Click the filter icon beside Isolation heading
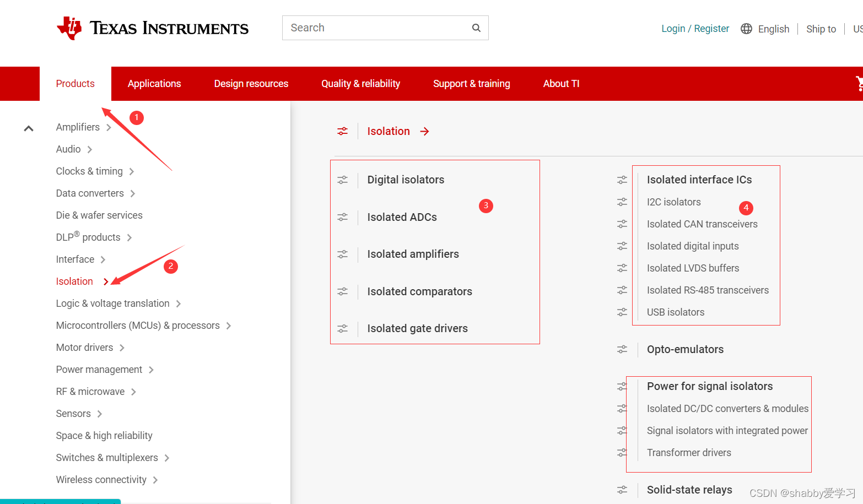863x504 pixels. pos(343,131)
